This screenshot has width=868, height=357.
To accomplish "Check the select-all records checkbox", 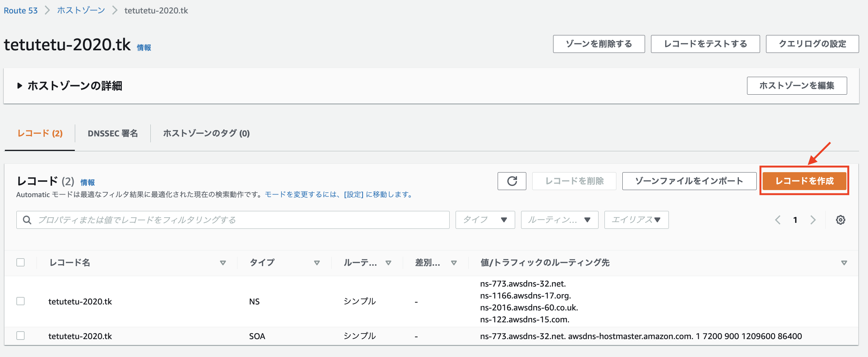I will tap(20, 262).
